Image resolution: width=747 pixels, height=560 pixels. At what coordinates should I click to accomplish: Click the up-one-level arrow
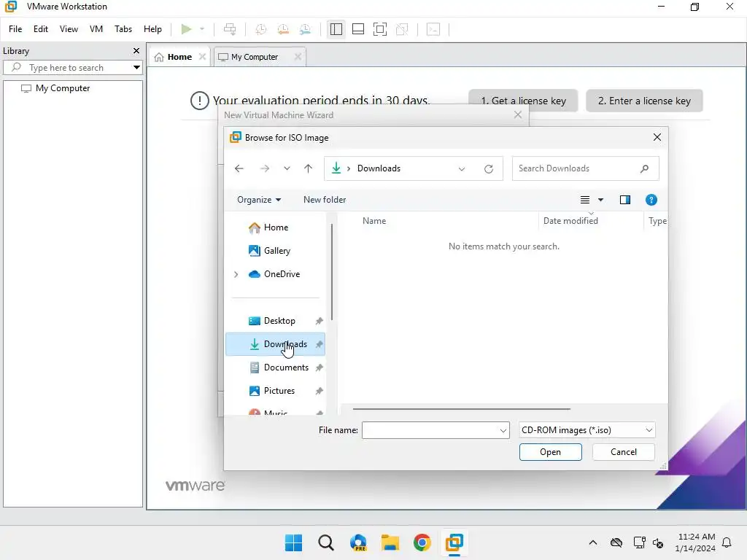[309, 168]
